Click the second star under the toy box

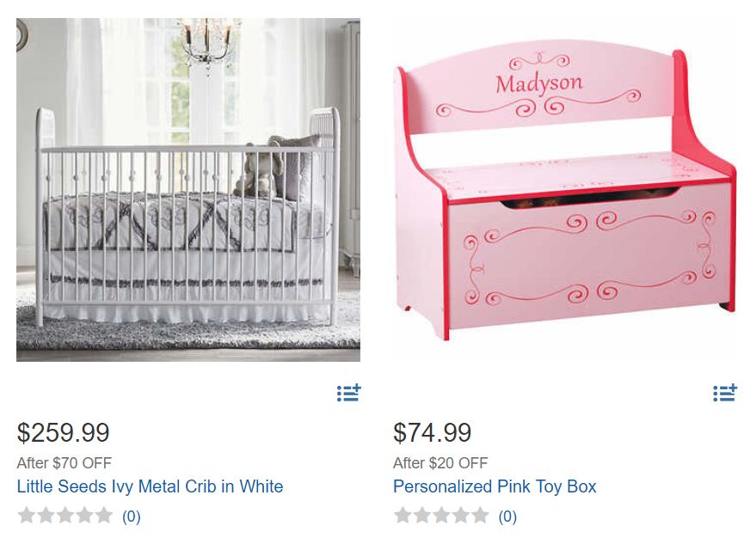click(x=422, y=515)
